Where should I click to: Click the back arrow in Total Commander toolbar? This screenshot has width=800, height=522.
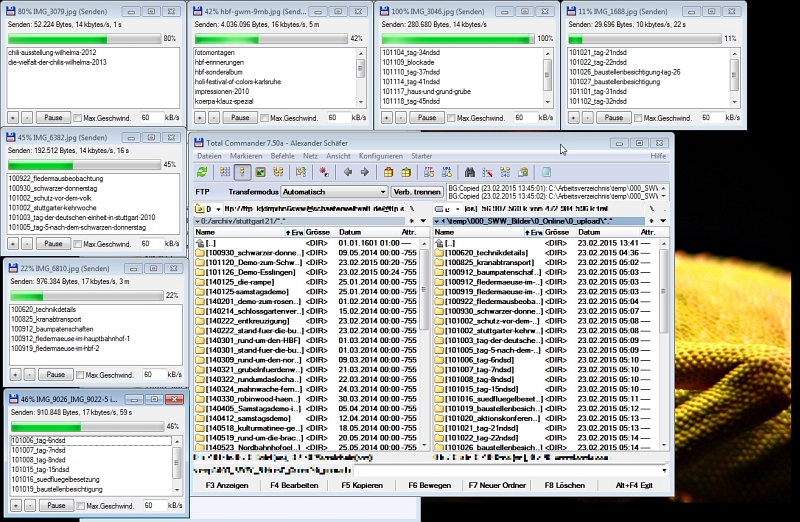pos(349,172)
